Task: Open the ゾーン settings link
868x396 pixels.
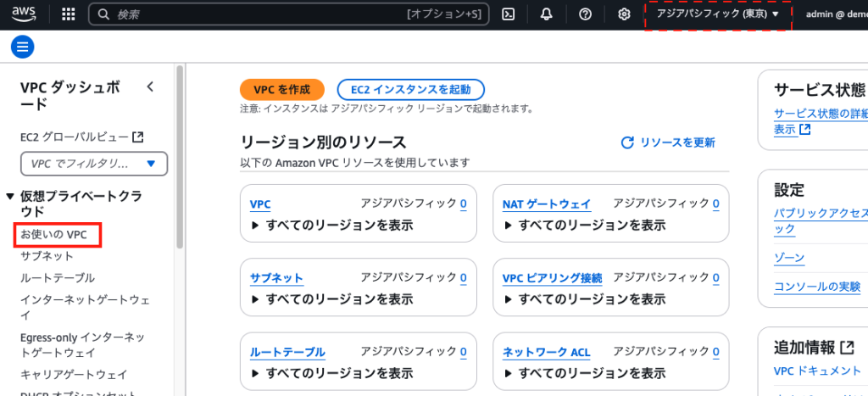Action: [789, 258]
